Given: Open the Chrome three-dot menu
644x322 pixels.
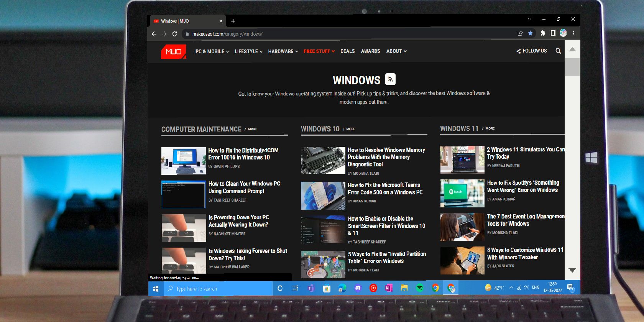Looking at the screenshot, I should (x=573, y=33).
